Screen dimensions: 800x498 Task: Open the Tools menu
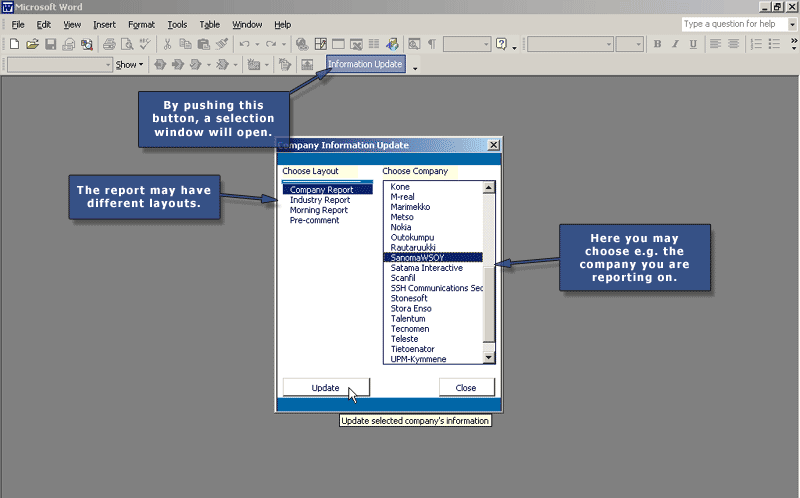[177, 24]
